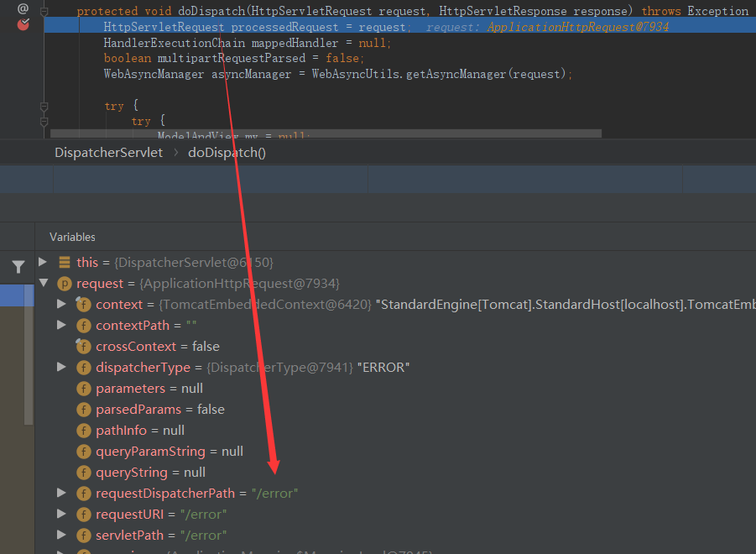Click the "/error" value of servletPath

click(203, 536)
